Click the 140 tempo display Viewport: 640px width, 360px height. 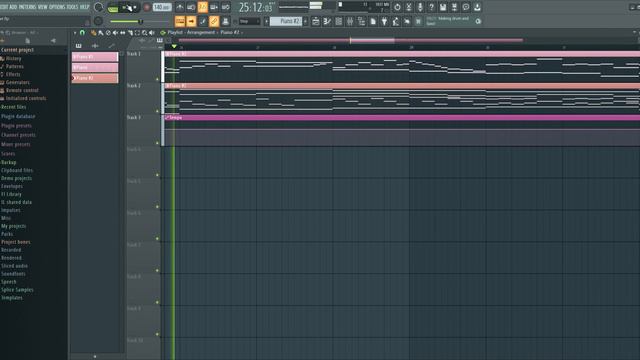click(162, 7)
